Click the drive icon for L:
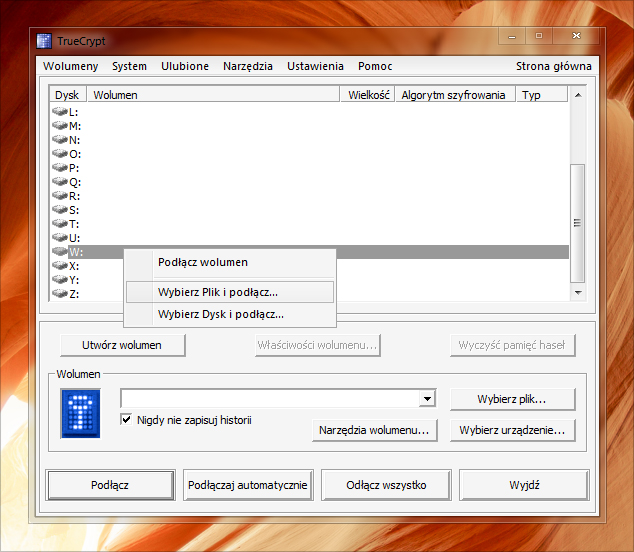634x552 pixels. (x=60, y=112)
